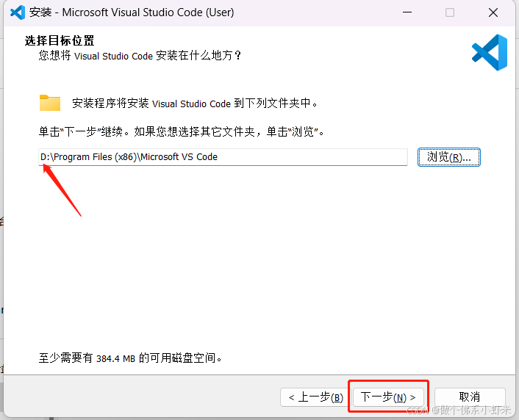519x420 pixels.
Task: Minimize the installer window
Action: pos(407,12)
